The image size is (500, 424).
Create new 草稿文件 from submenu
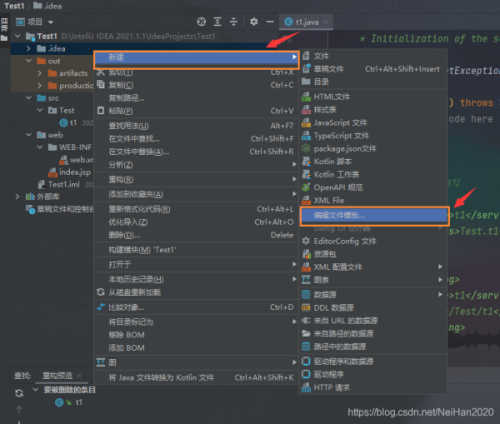pyautogui.click(x=373, y=69)
